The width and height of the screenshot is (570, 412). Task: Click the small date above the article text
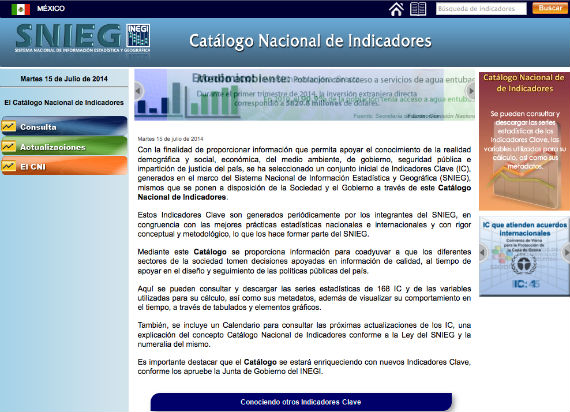point(170,139)
